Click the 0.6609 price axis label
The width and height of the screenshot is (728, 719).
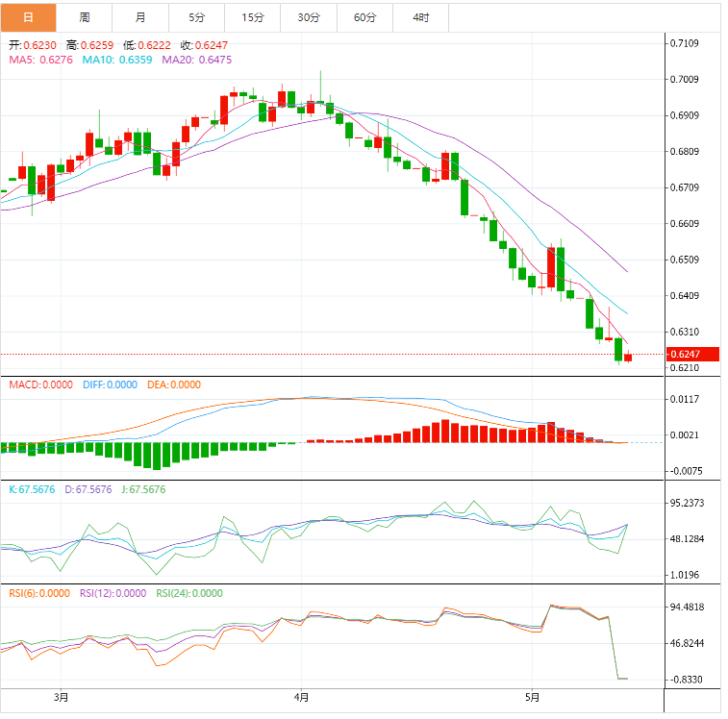(685, 224)
